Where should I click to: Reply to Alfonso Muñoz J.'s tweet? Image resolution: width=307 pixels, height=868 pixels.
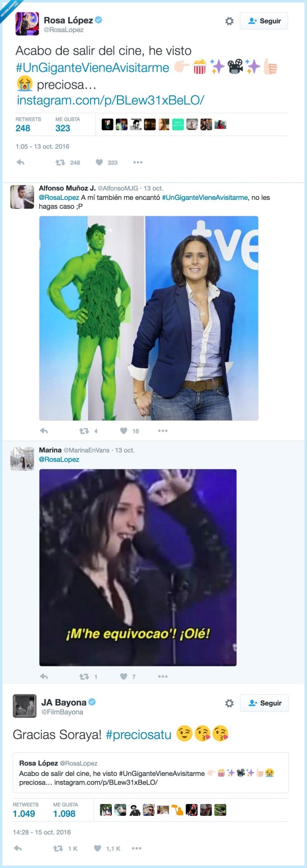pos(44,431)
